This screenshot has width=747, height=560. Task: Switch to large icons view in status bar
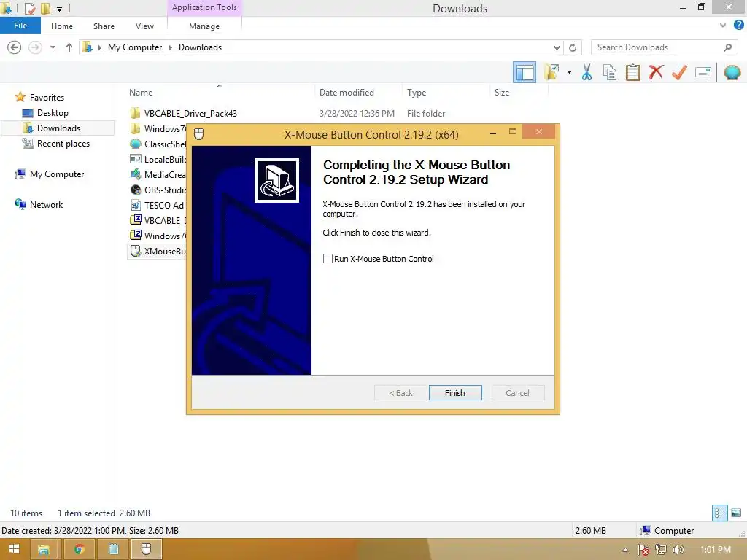pos(736,513)
